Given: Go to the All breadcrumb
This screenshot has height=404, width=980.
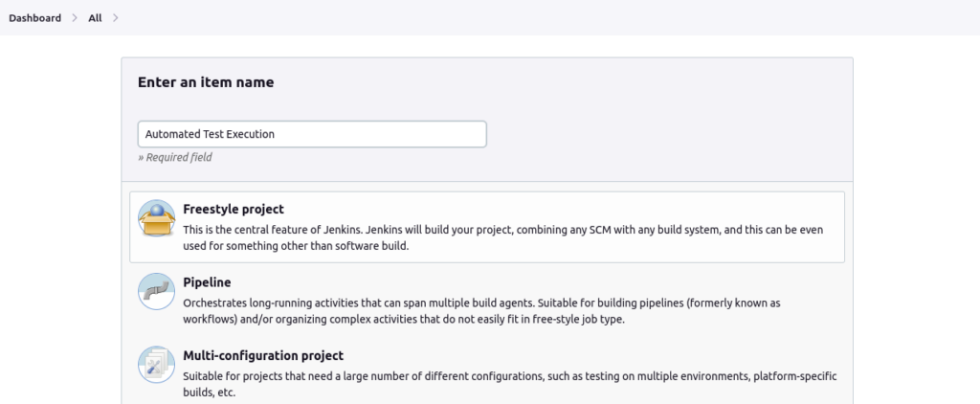Looking at the screenshot, I should (x=95, y=17).
